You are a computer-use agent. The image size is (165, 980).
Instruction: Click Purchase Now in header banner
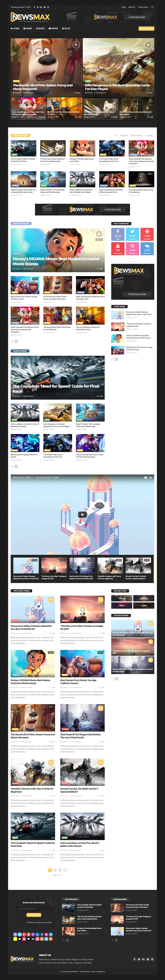pos(137,17)
